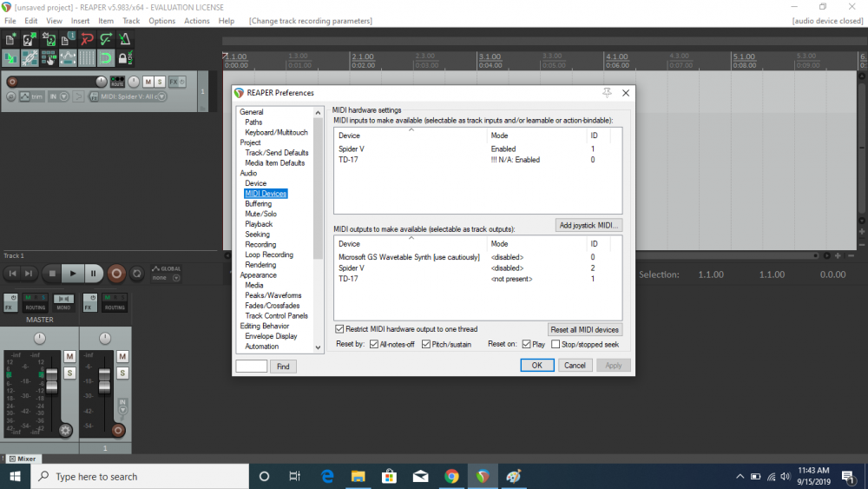Open the File menu
The image size is (868, 489).
(10, 21)
